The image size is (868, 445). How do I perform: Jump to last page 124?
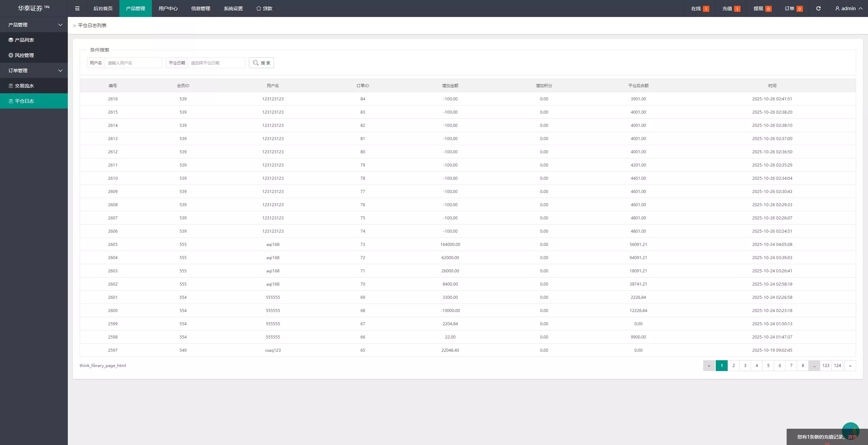(837, 366)
